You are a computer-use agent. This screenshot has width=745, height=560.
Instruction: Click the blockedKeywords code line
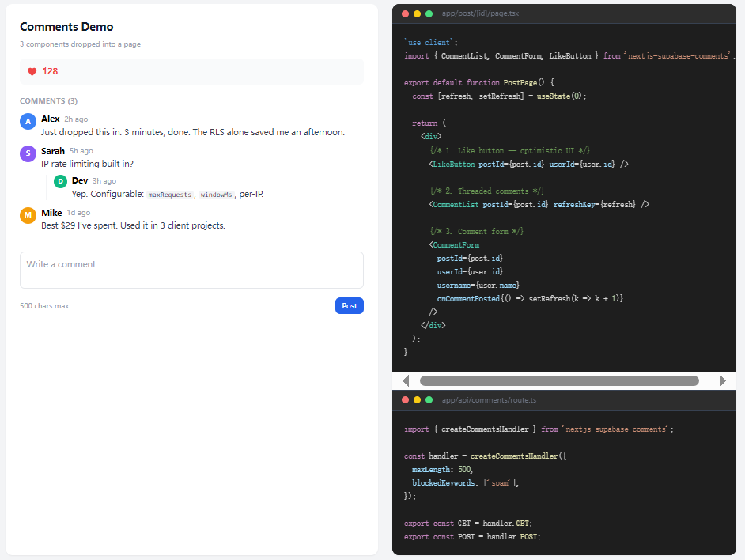tap(465, 482)
